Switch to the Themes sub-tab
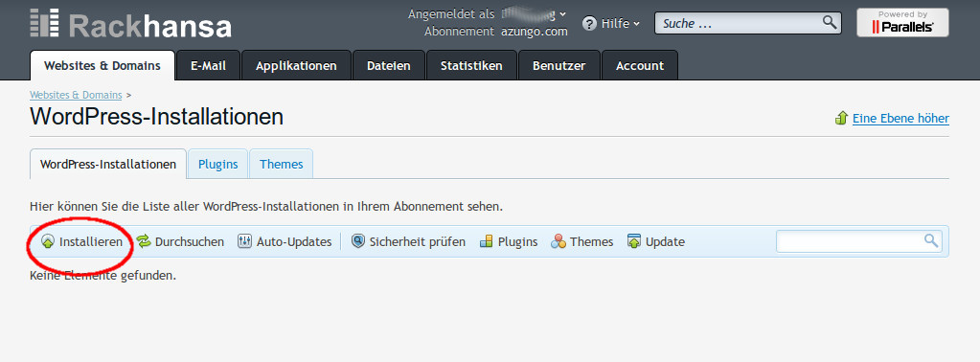980x362 pixels. point(282,164)
